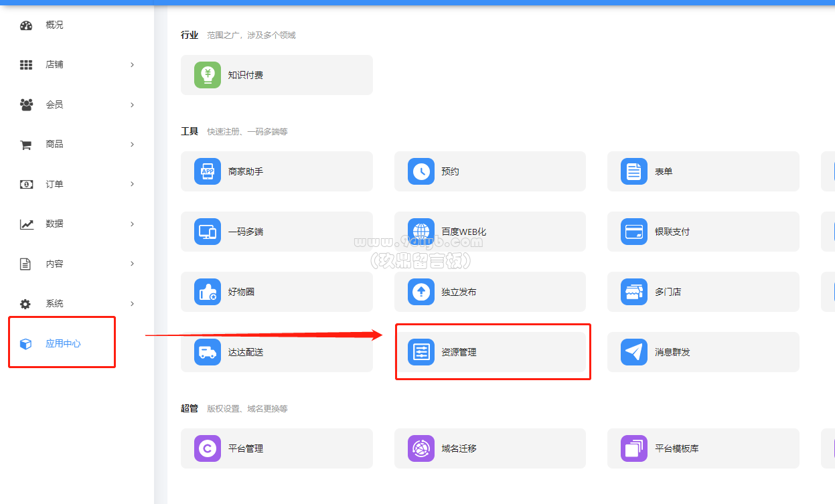Screen dimensions: 835x504
Task: Open the 商家助手 app card
Action: (x=277, y=171)
